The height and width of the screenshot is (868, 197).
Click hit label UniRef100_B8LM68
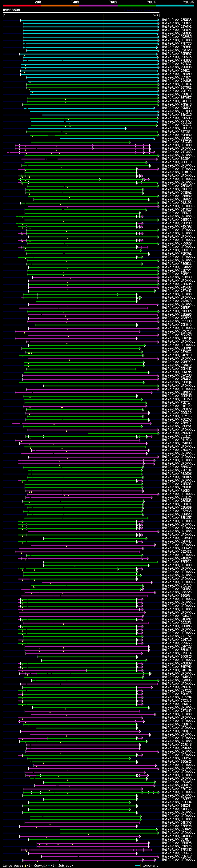[x=177, y=138]
